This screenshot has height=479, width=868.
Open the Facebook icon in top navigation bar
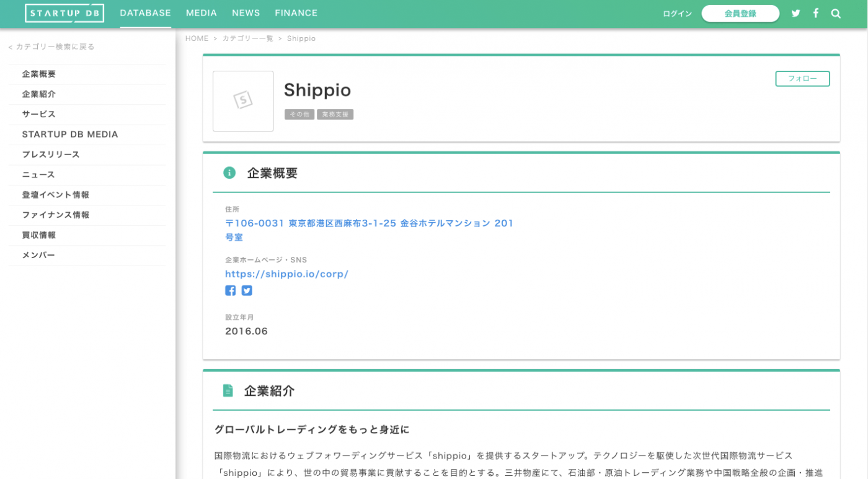coord(816,13)
